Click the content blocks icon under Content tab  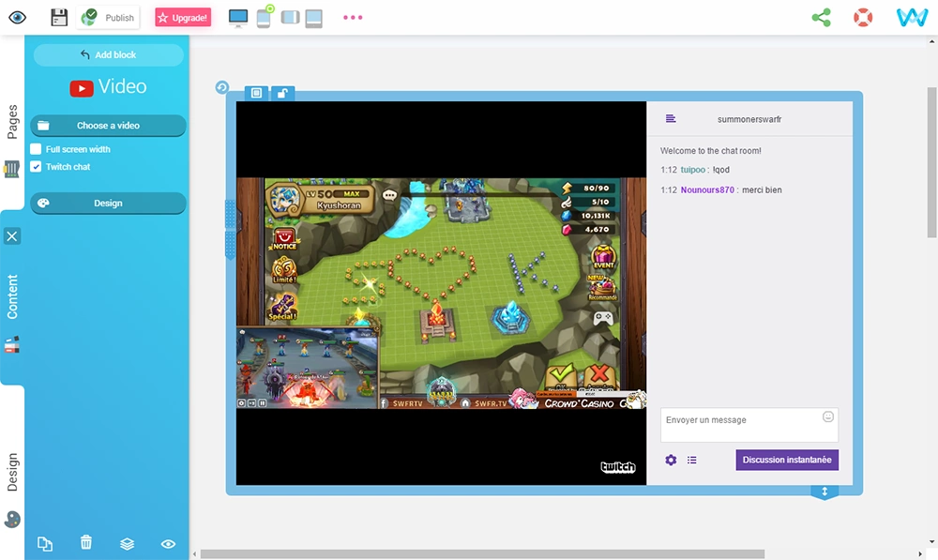point(12,344)
